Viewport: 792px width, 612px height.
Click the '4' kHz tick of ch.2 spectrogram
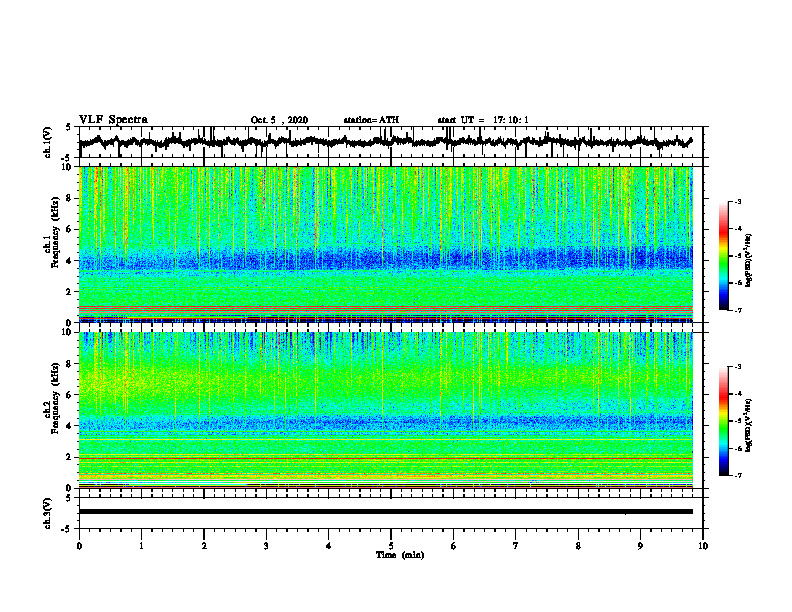[x=69, y=426]
